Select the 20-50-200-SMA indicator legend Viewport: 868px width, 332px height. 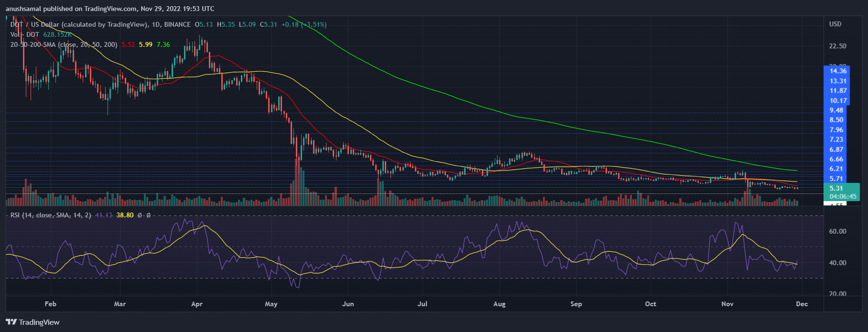[x=64, y=44]
